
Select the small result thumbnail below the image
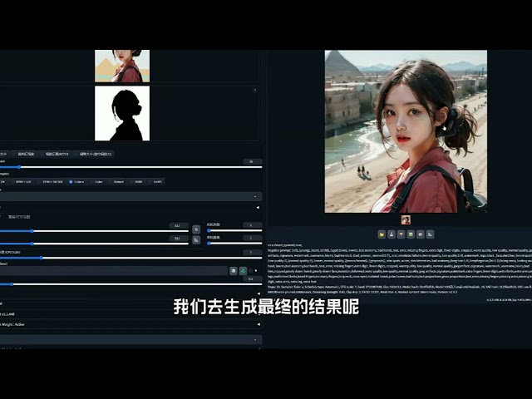click(406, 219)
